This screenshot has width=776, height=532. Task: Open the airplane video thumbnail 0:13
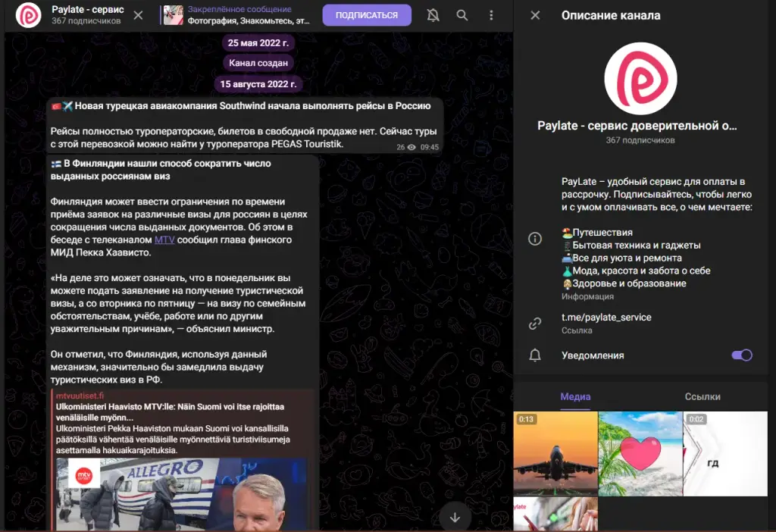(555, 454)
